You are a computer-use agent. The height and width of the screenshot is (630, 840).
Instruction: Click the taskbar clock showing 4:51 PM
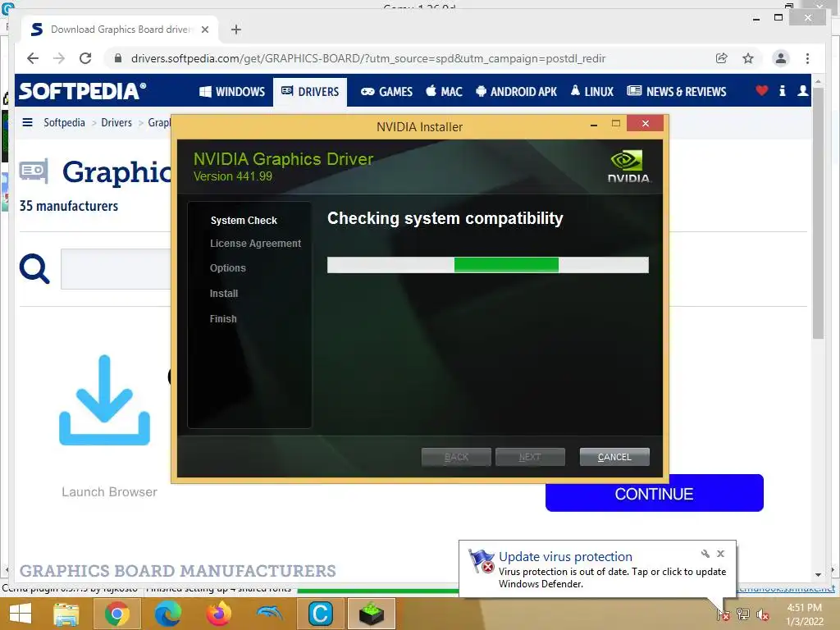[804, 614]
